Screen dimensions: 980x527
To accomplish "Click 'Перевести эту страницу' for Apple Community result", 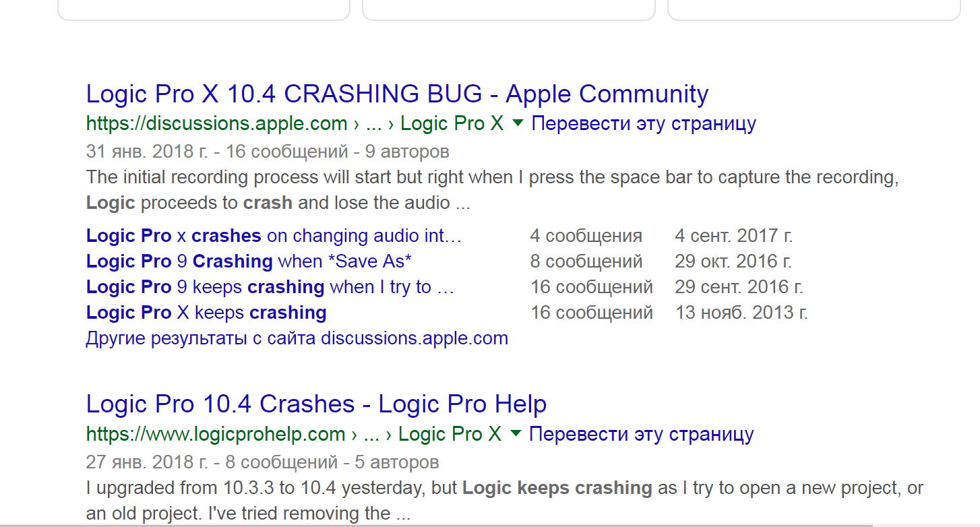I will click(x=644, y=124).
